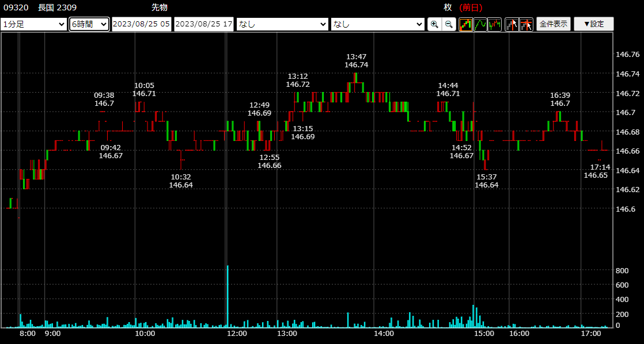Switch to candlestick chart type
644x344 pixels.
466,24
